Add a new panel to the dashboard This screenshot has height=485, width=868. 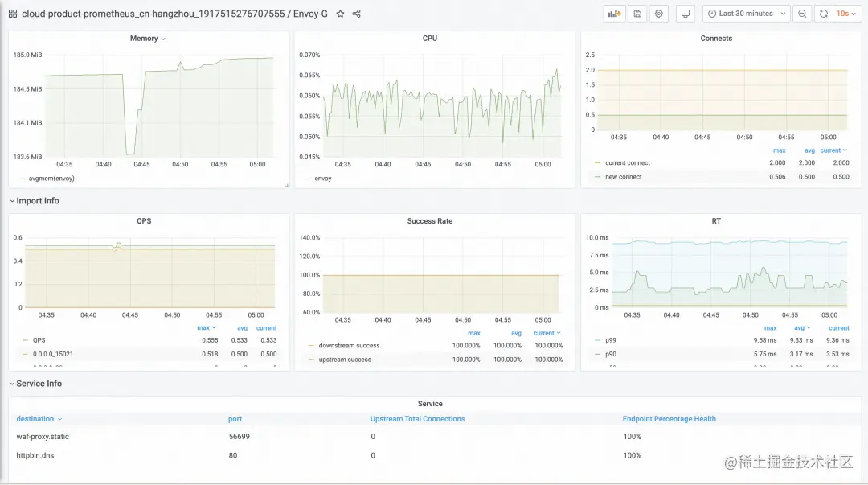click(x=615, y=14)
